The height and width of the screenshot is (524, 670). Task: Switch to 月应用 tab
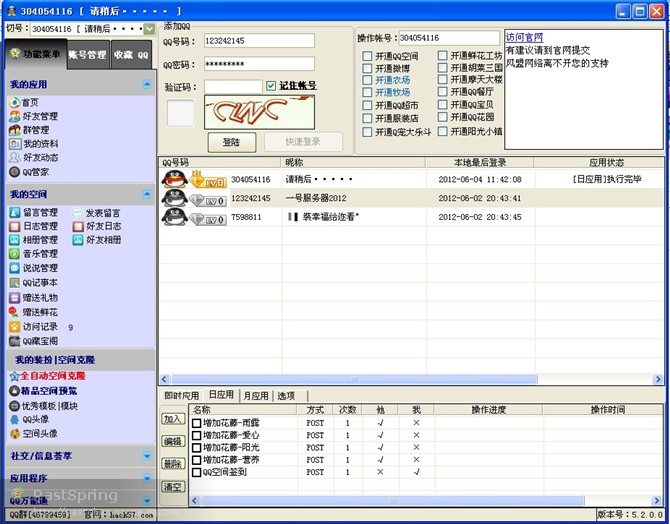tap(256, 396)
